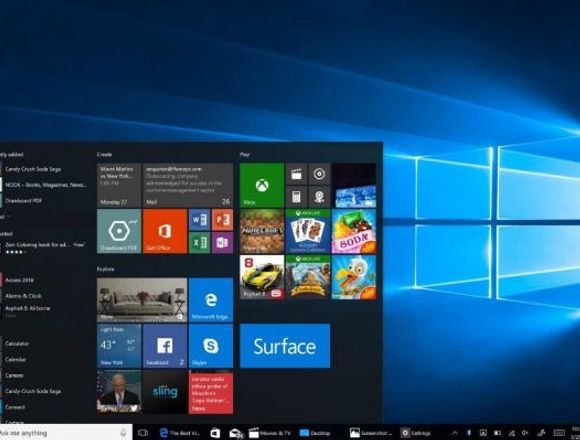
Task: Open the Groove Music disc small tile
Action: tap(319, 174)
